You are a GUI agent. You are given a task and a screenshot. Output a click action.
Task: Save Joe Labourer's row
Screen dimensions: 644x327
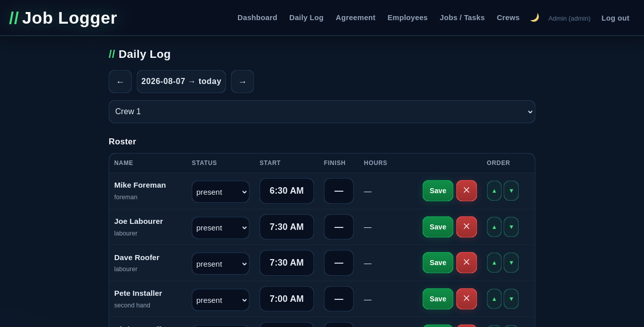click(438, 227)
